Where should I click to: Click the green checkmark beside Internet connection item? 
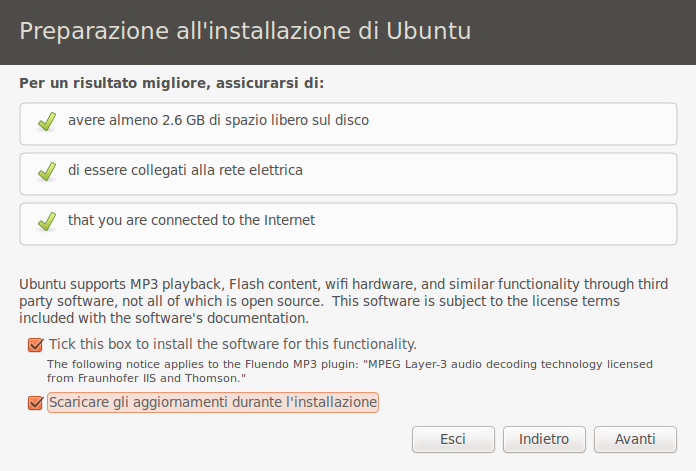46,221
